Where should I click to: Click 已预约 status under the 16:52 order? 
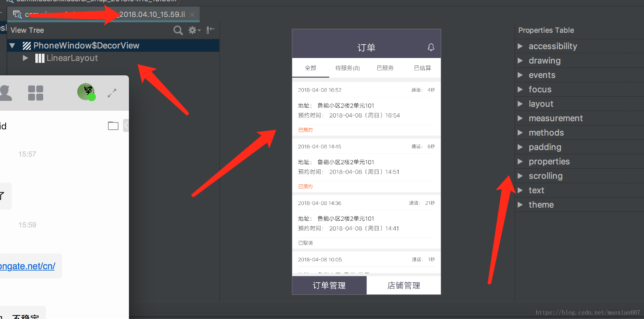click(x=306, y=130)
